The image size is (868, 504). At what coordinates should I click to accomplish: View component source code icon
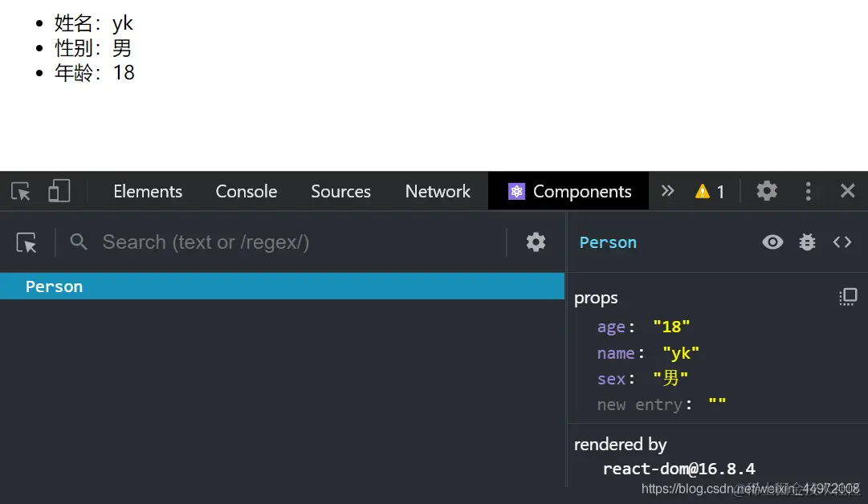coord(842,242)
